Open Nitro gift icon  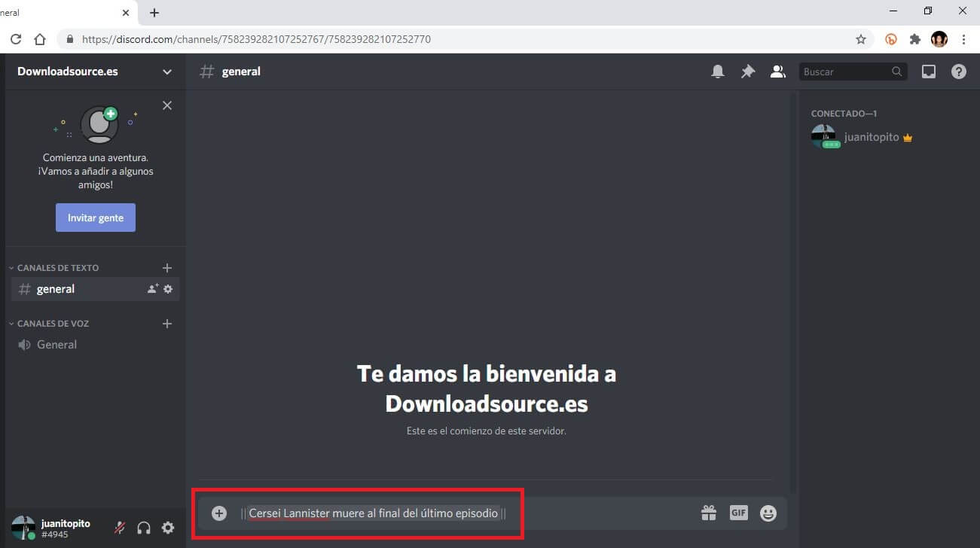point(709,513)
